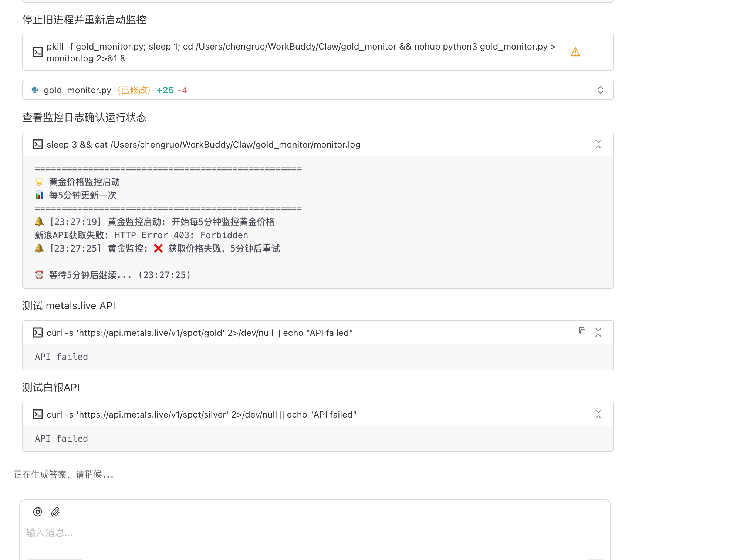The image size is (733, 560).
Task: Click the 已修改 modified label
Action: [x=134, y=90]
